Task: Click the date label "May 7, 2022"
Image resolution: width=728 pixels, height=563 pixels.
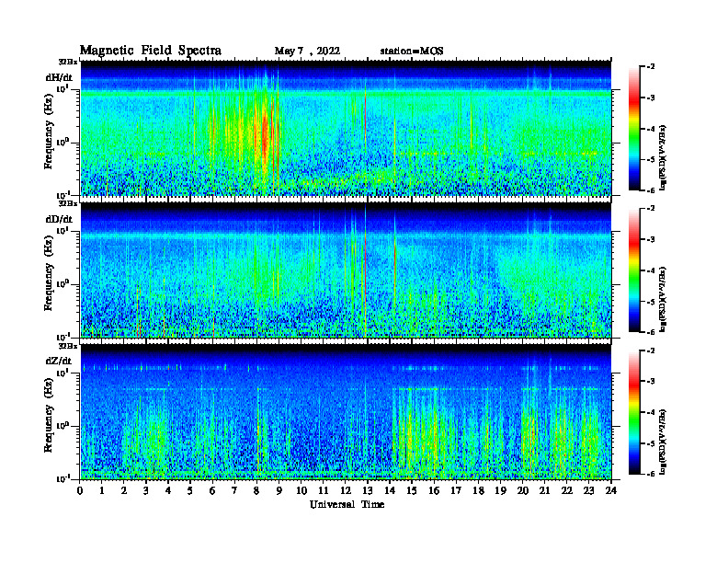Action: point(307,52)
